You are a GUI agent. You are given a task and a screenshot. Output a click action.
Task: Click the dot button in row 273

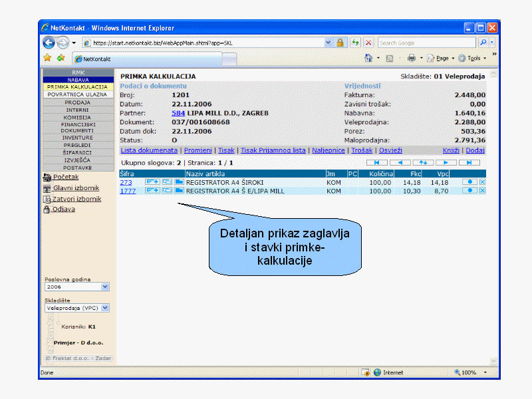pyautogui.click(x=469, y=182)
